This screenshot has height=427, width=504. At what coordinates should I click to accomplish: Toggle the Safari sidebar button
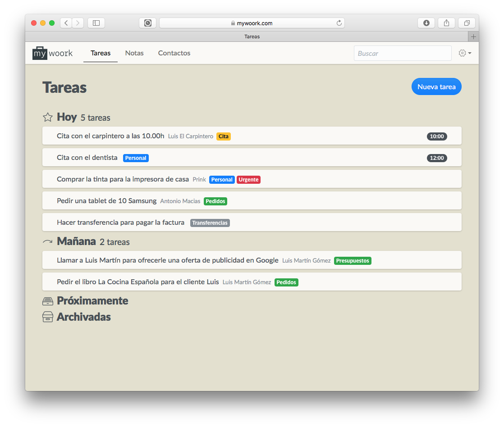(x=96, y=23)
